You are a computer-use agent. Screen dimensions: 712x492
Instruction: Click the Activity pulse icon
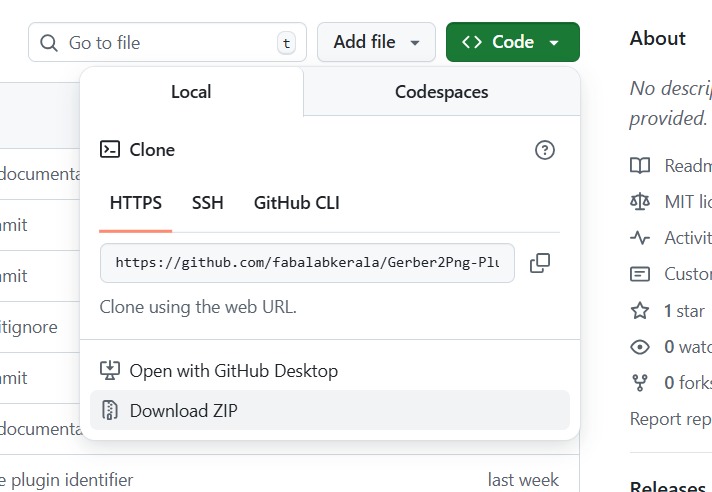(x=640, y=238)
